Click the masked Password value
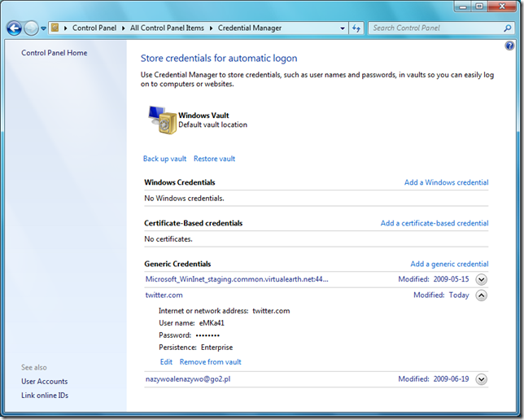The width and height of the screenshot is (524, 420). coord(207,335)
